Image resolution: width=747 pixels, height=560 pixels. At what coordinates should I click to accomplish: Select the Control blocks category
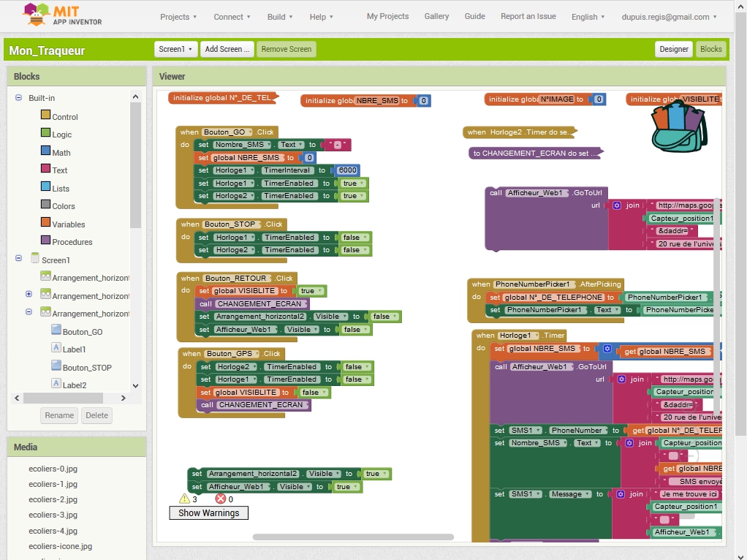(x=64, y=117)
